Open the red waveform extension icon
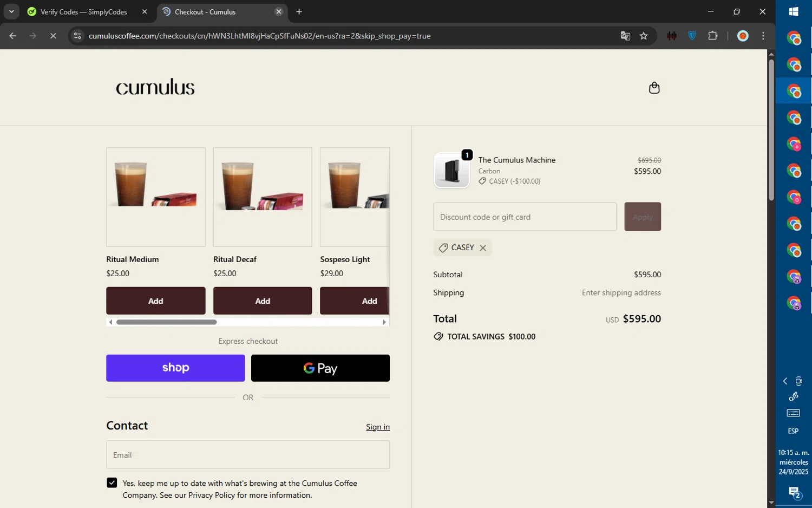This screenshot has width=812, height=508. click(x=672, y=36)
